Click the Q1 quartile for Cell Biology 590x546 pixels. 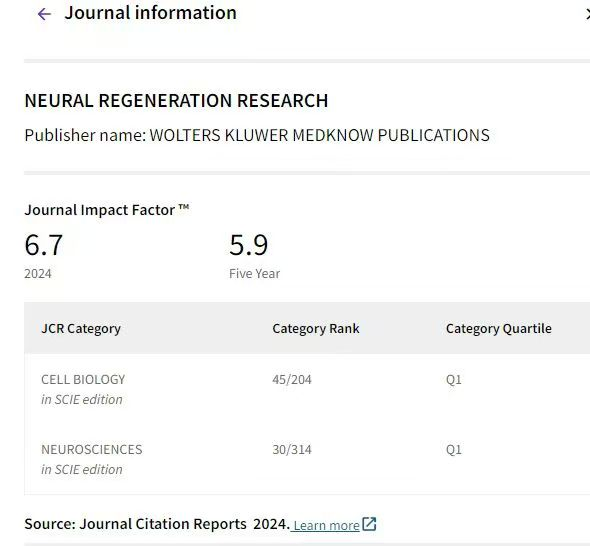tap(453, 380)
